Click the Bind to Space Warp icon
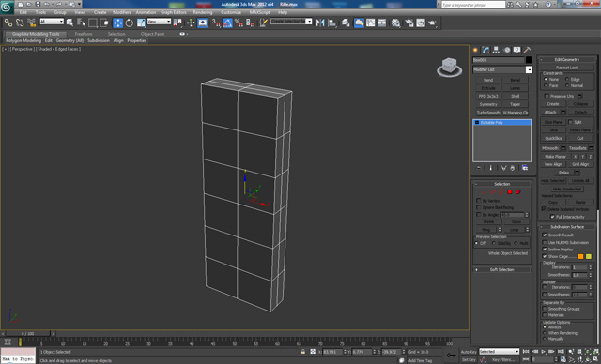The height and width of the screenshot is (364, 601). [x=31, y=23]
